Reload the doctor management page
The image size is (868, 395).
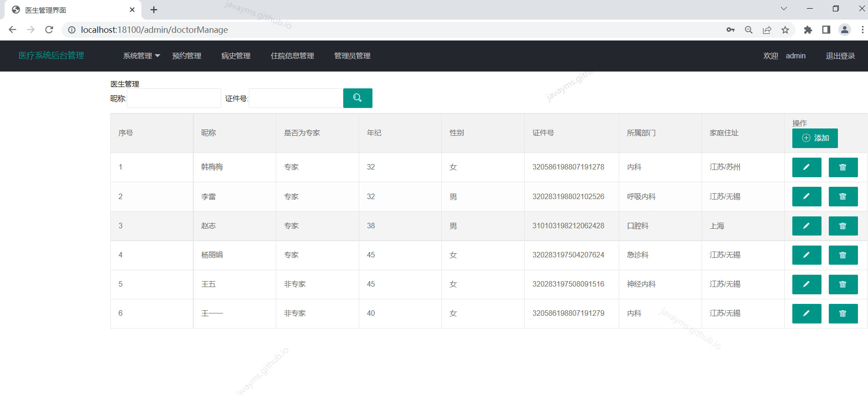pyautogui.click(x=49, y=30)
